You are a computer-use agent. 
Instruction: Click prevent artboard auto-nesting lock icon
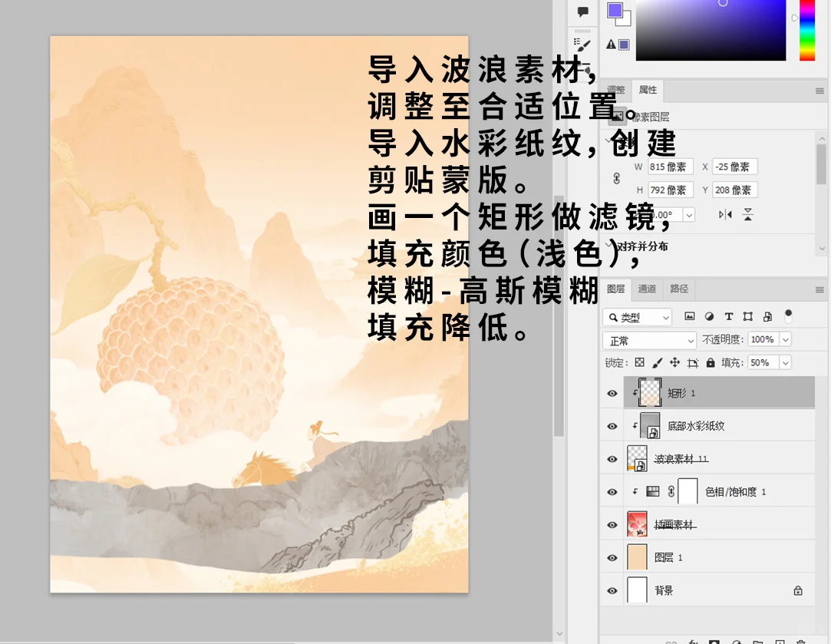click(x=693, y=362)
